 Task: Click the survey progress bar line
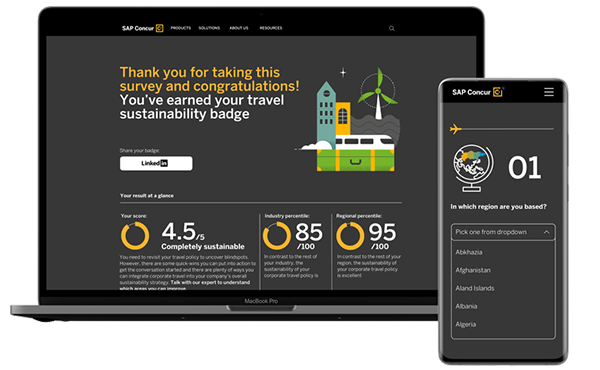tap(507, 129)
